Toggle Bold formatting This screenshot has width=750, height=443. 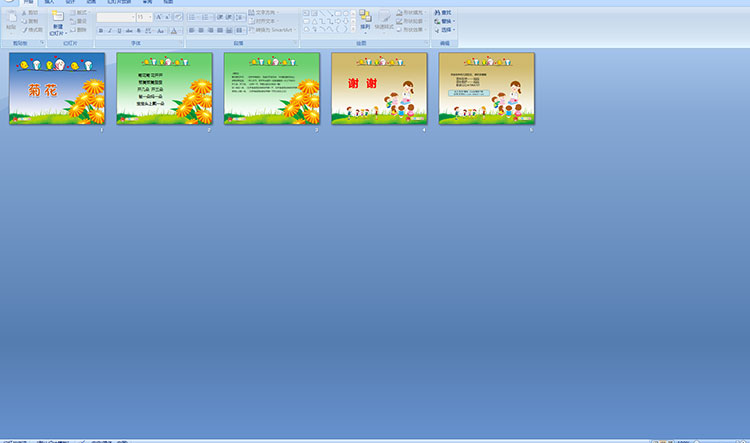tap(101, 31)
